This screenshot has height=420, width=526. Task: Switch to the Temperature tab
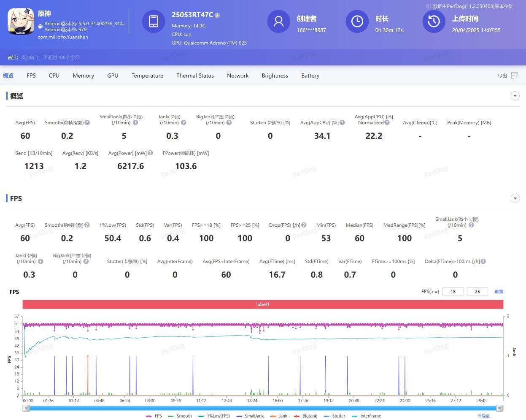pos(147,76)
